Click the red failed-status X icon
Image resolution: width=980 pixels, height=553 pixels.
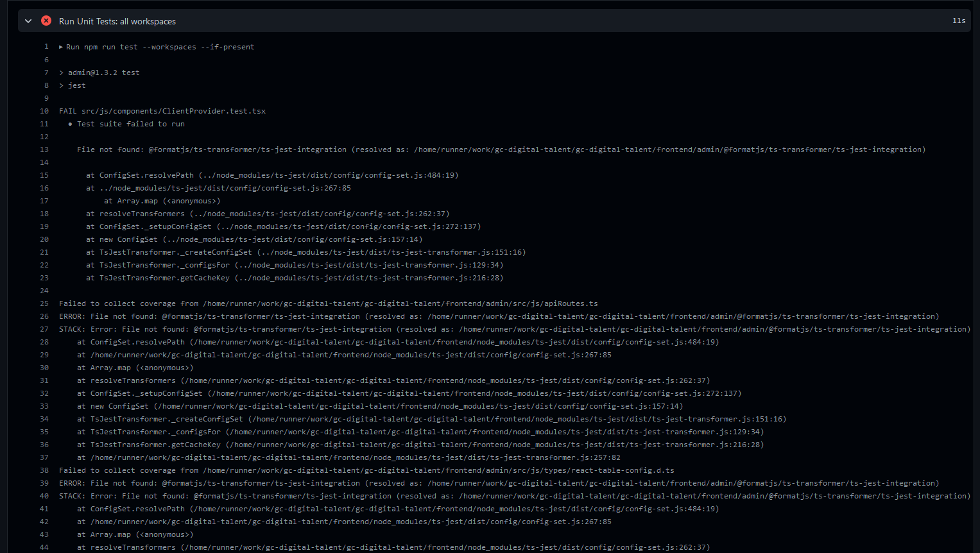coord(46,21)
